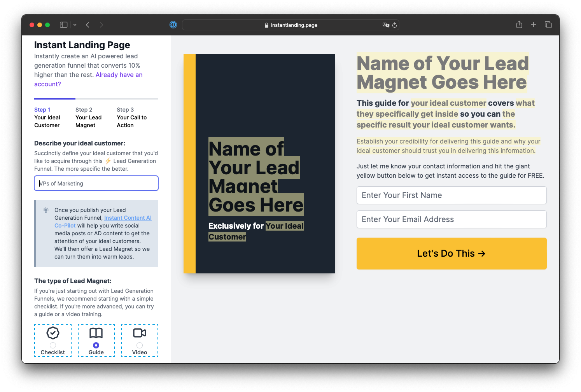Click the 'Instant Landing Page' title

tap(82, 45)
